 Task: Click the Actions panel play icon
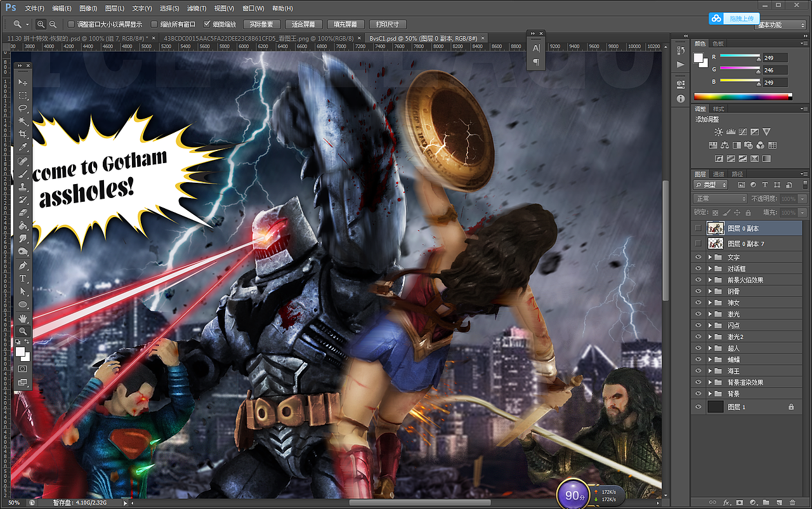click(x=681, y=65)
